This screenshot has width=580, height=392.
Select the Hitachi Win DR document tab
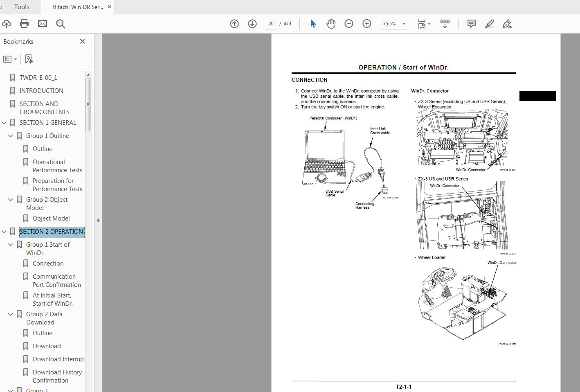pos(76,7)
